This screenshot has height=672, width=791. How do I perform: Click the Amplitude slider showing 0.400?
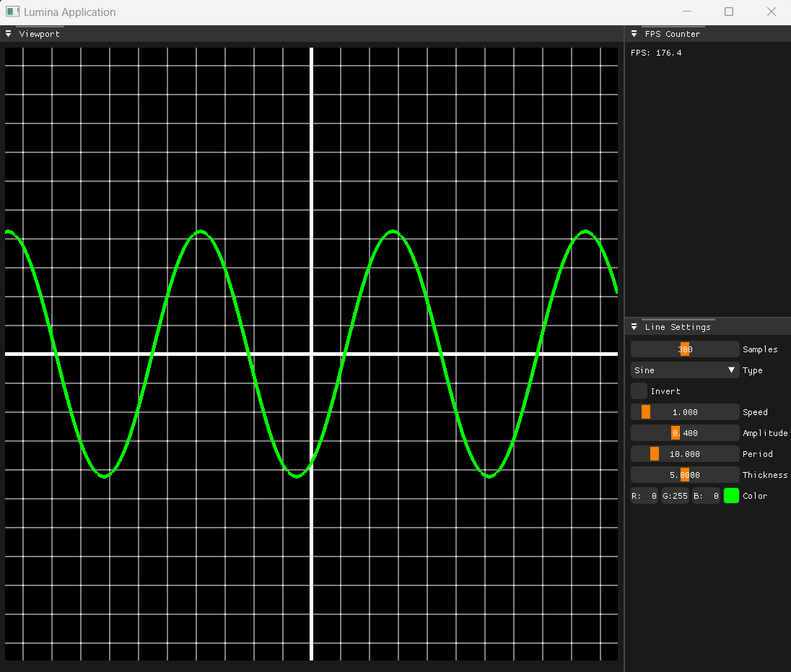pyautogui.click(x=684, y=432)
